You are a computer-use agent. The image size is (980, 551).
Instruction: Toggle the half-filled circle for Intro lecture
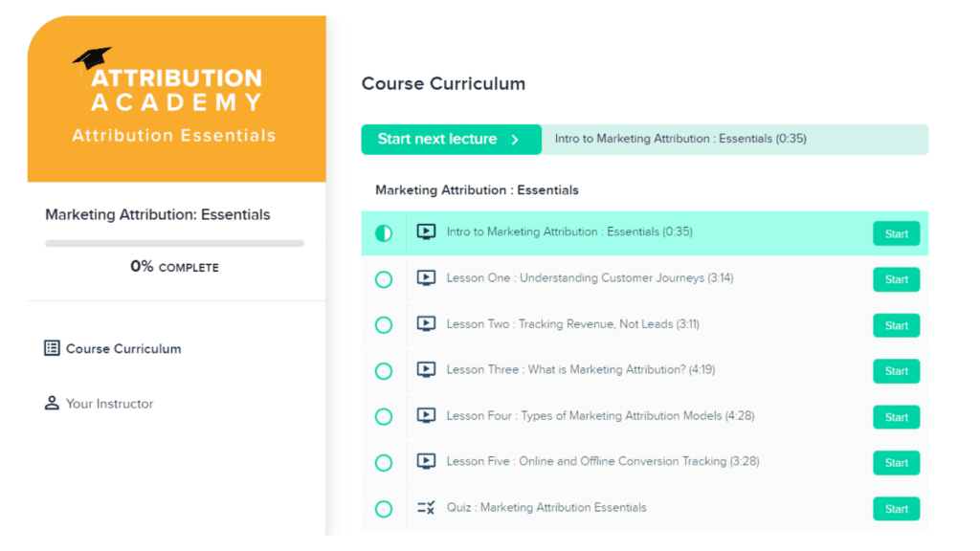coord(384,233)
